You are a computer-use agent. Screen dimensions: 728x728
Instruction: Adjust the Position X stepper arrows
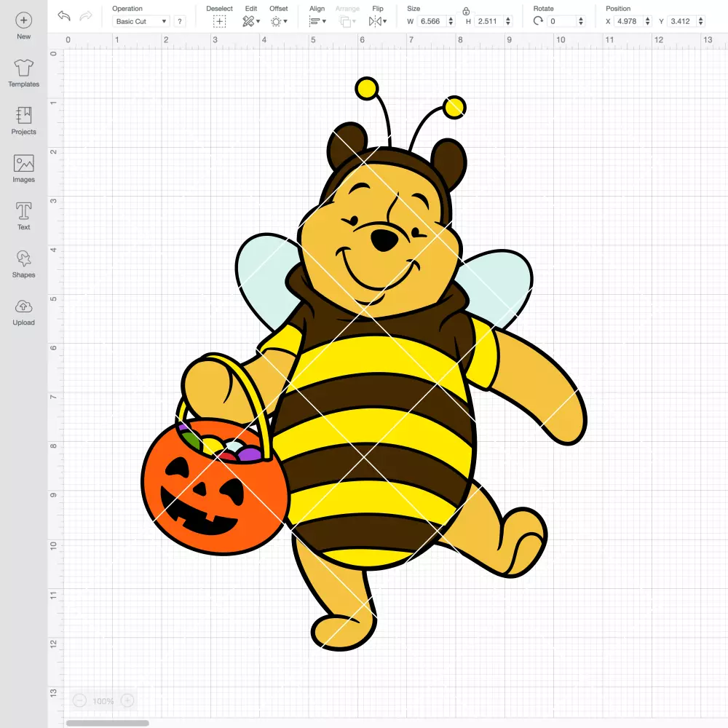pos(647,21)
